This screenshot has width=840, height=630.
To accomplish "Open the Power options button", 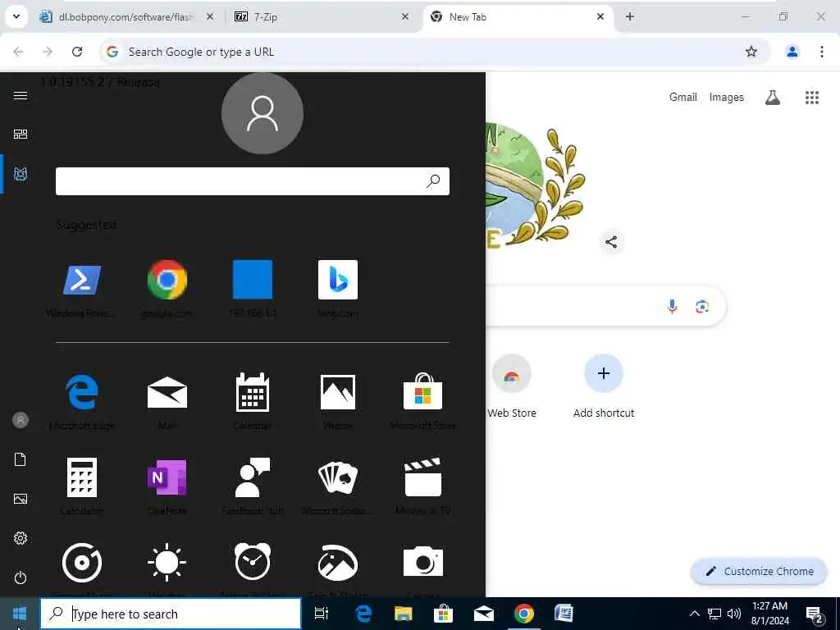I will pos(21,577).
